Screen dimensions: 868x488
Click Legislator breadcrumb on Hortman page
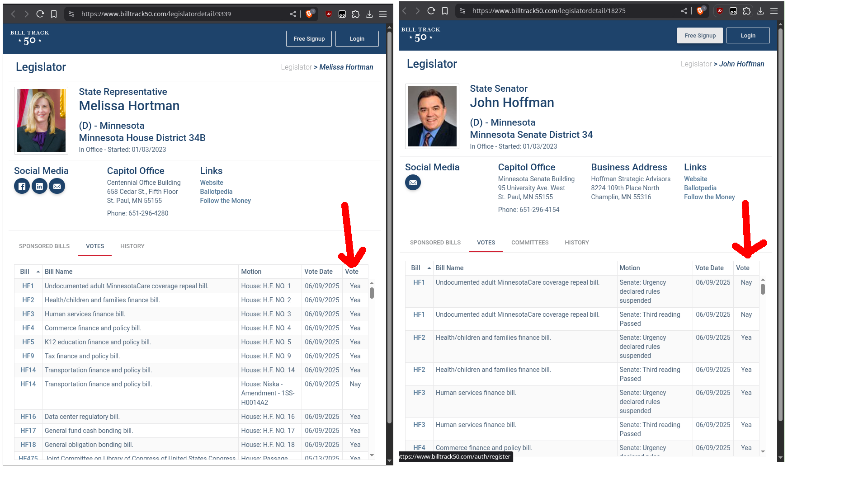[x=296, y=67]
